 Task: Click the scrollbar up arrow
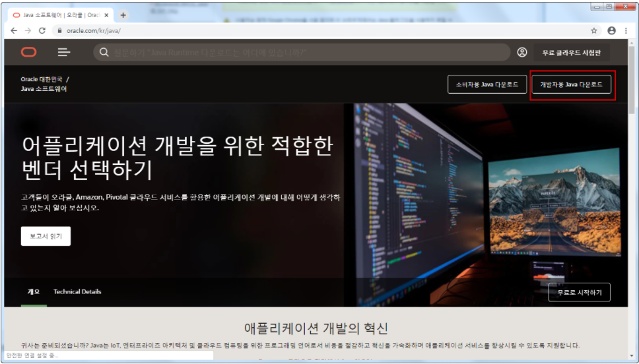(632, 42)
